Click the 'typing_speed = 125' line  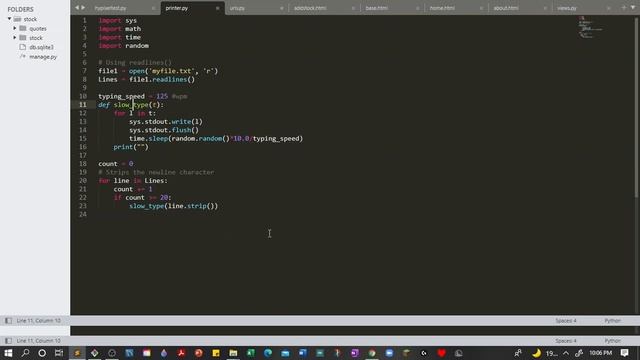point(142,96)
